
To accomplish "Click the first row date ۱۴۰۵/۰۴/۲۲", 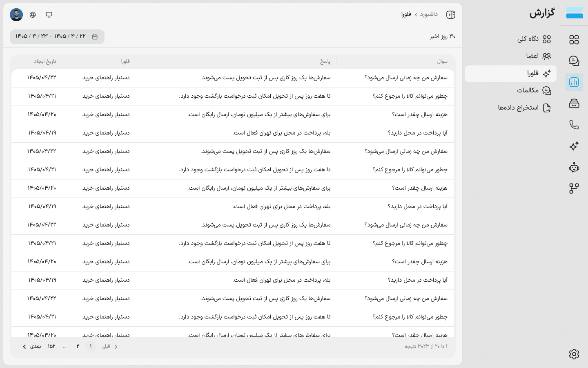I will (42, 78).
